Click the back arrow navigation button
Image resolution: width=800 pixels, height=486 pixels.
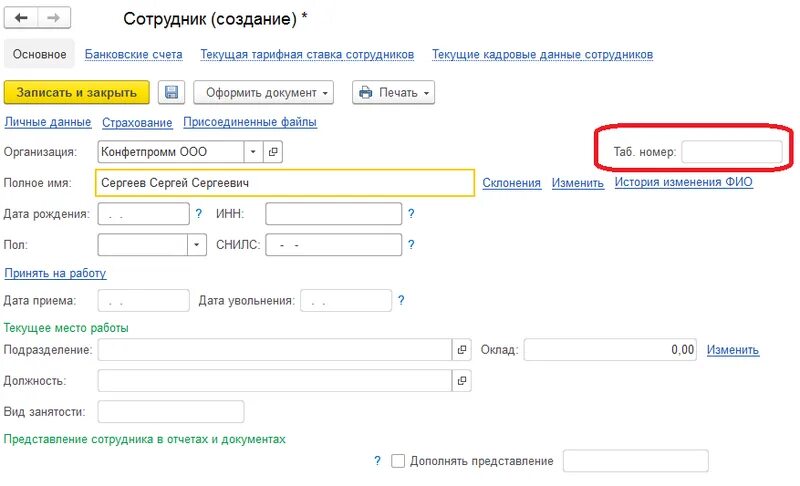pos(21,18)
